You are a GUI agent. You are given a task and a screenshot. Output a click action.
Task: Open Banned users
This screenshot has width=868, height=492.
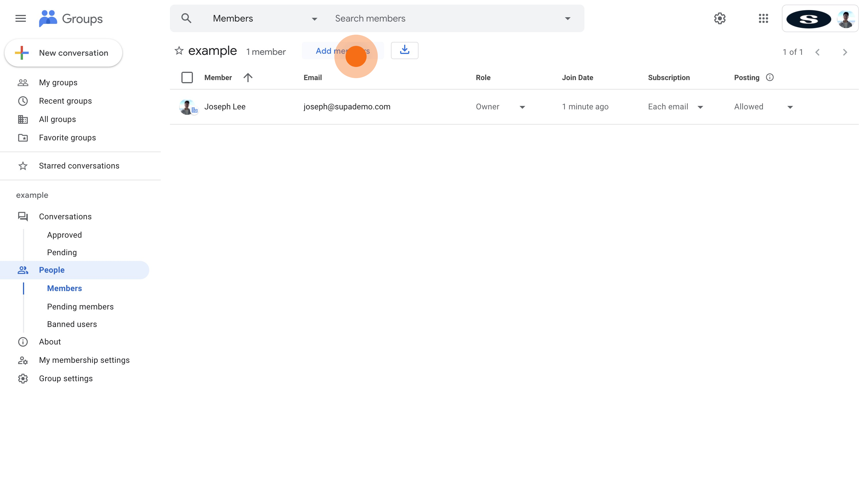[x=72, y=324]
